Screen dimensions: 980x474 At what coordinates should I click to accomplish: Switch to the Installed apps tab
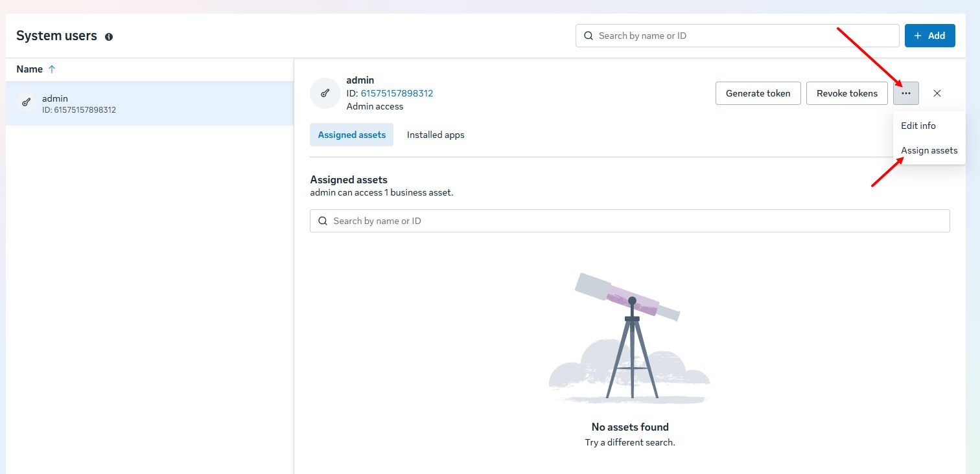436,135
